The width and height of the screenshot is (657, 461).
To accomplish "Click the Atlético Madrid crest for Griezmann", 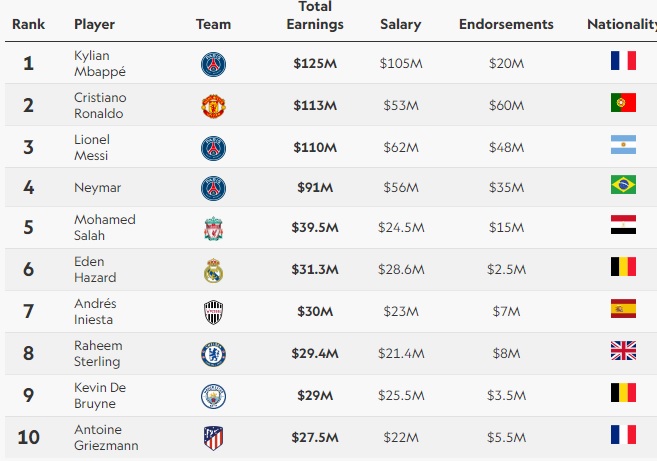I will click(x=213, y=438).
